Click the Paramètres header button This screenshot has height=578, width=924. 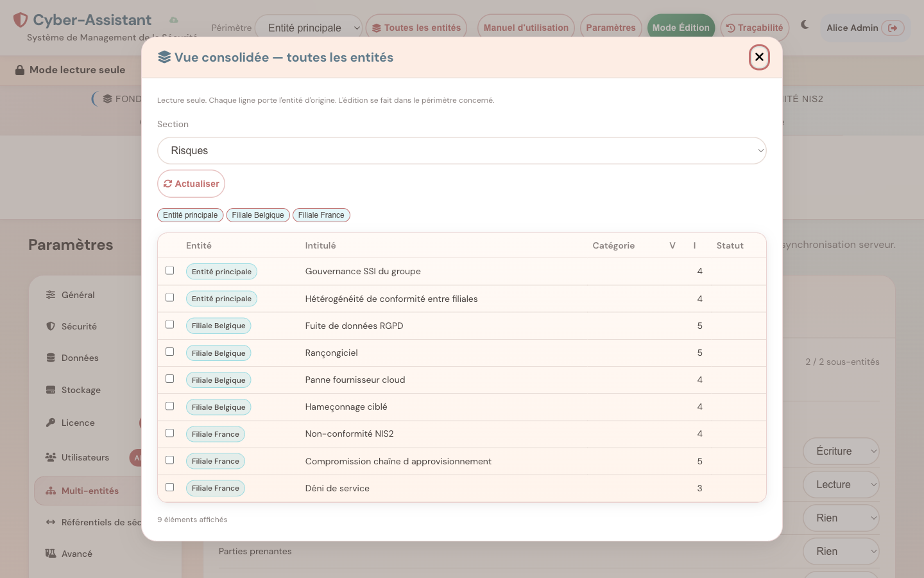point(611,28)
